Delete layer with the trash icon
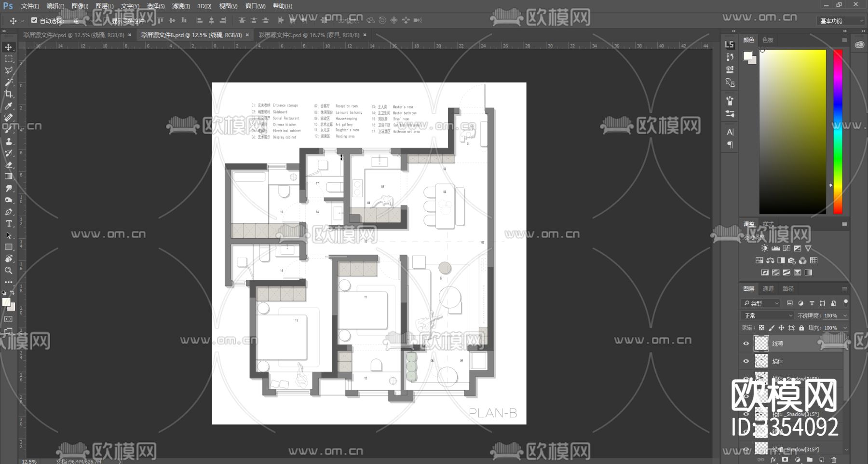The image size is (868, 464). [x=834, y=460]
